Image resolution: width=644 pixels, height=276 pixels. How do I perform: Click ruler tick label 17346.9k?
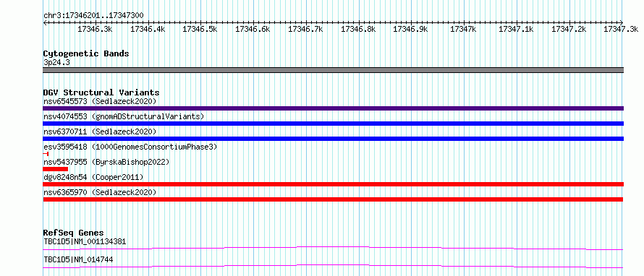pyautogui.click(x=410, y=29)
